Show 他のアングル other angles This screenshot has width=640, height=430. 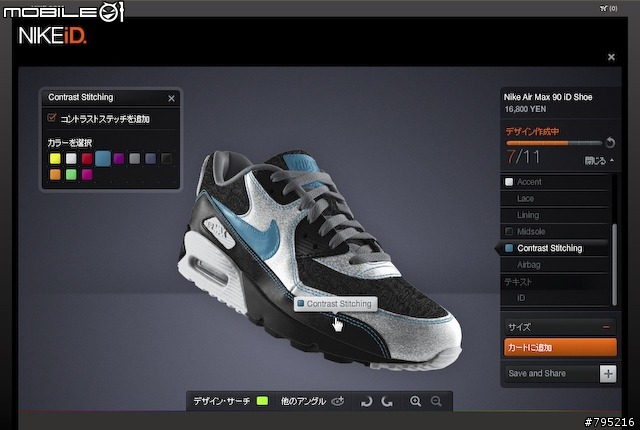313,401
